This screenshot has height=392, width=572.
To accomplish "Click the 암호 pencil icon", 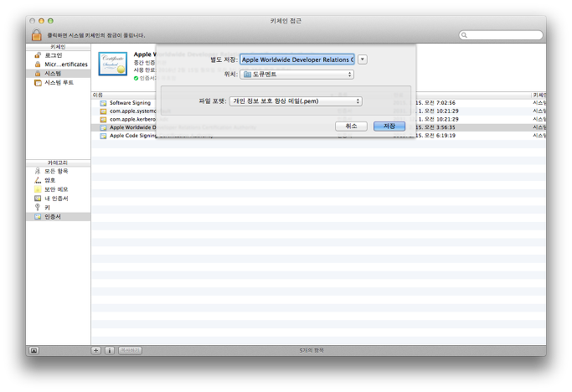I will [38, 180].
